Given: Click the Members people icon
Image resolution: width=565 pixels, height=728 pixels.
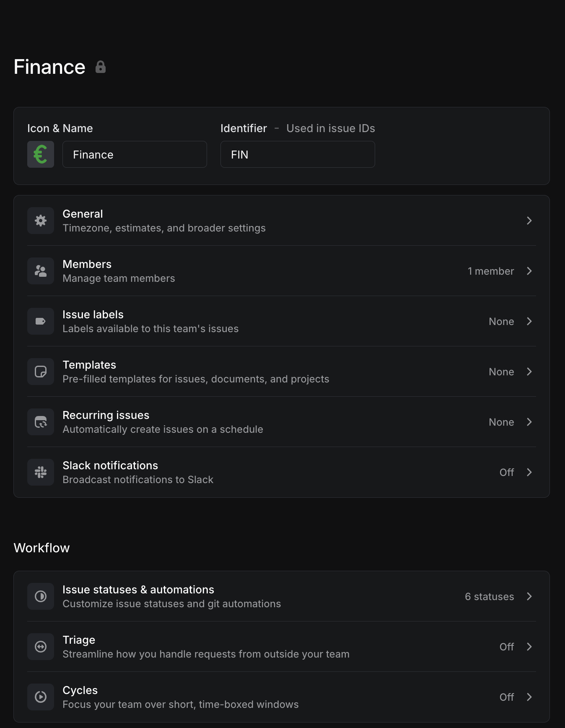Looking at the screenshot, I should (x=41, y=271).
